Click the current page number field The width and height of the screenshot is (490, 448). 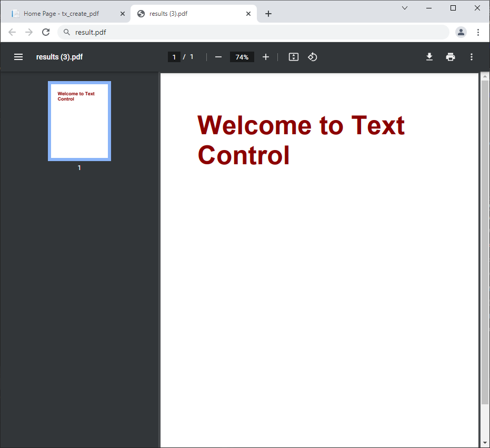pos(174,57)
